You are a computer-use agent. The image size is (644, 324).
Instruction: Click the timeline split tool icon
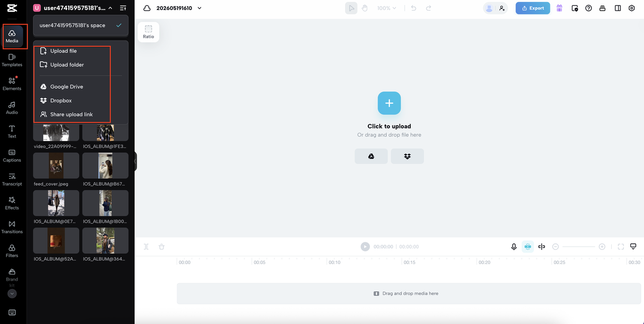146,247
